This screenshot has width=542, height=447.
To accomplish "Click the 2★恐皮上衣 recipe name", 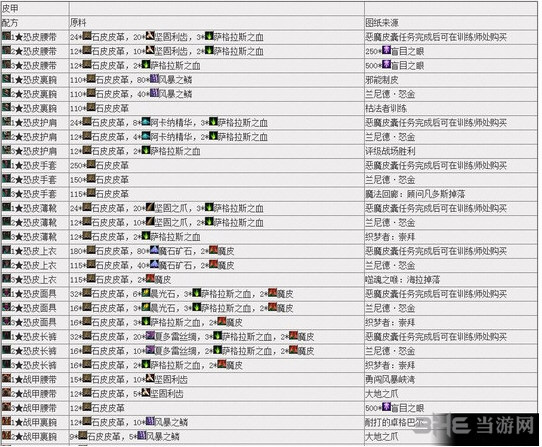I will click(x=34, y=266).
